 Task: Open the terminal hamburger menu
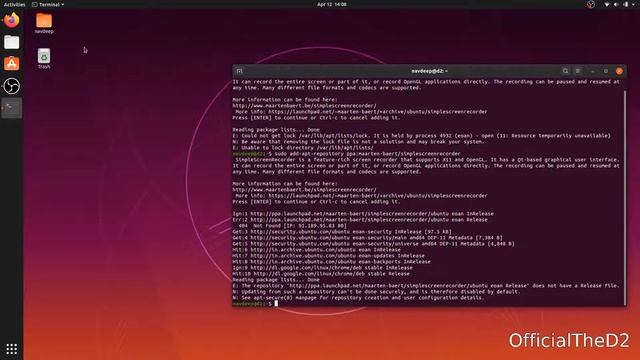coord(578,71)
